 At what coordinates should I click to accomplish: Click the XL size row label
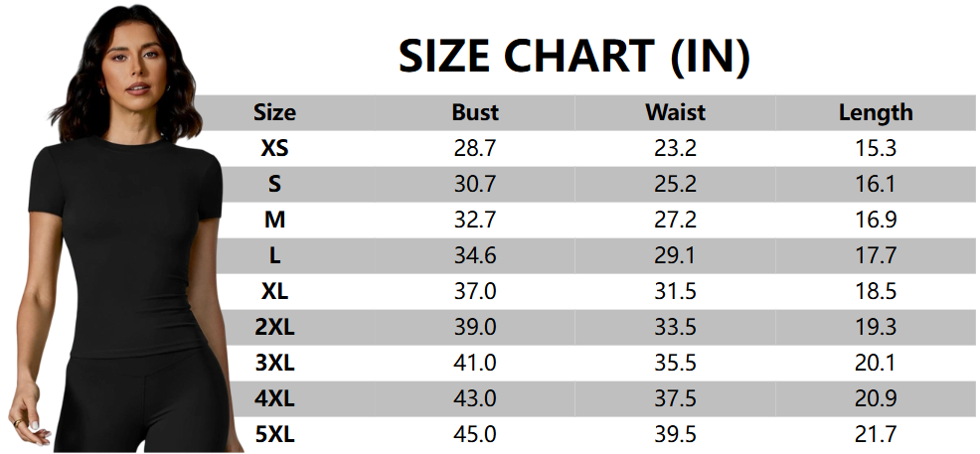click(274, 292)
